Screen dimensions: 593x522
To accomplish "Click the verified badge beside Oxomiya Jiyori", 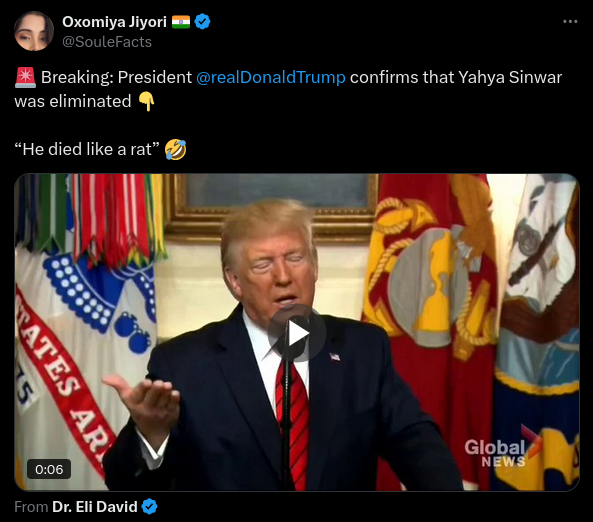I will (202, 22).
